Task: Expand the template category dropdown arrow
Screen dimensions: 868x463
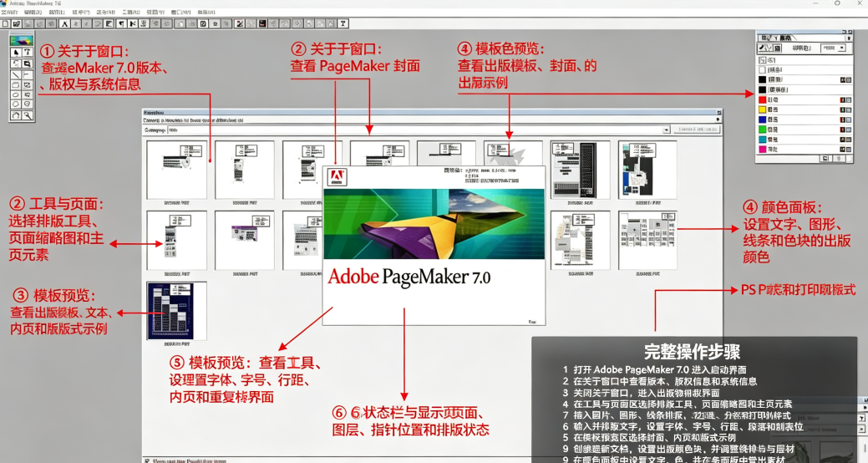Action: click(666, 130)
